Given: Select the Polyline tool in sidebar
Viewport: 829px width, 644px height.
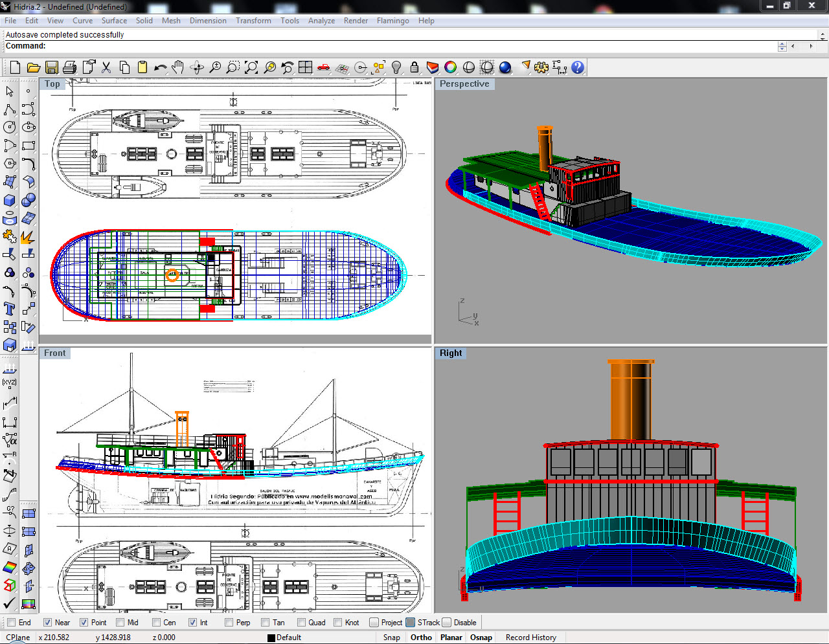Looking at the screenshot, I should 10,109.
